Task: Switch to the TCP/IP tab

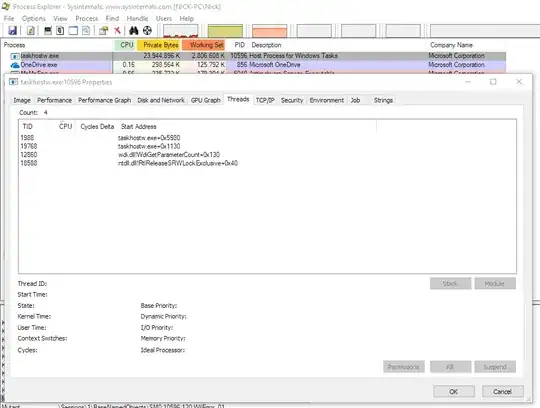Action: coord(265,100)
